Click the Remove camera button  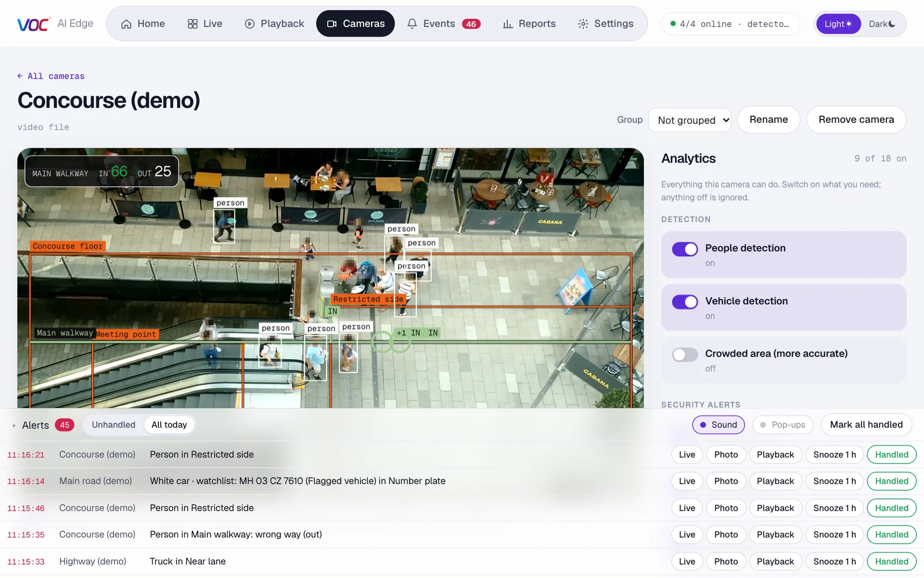(x=856, y=119)
